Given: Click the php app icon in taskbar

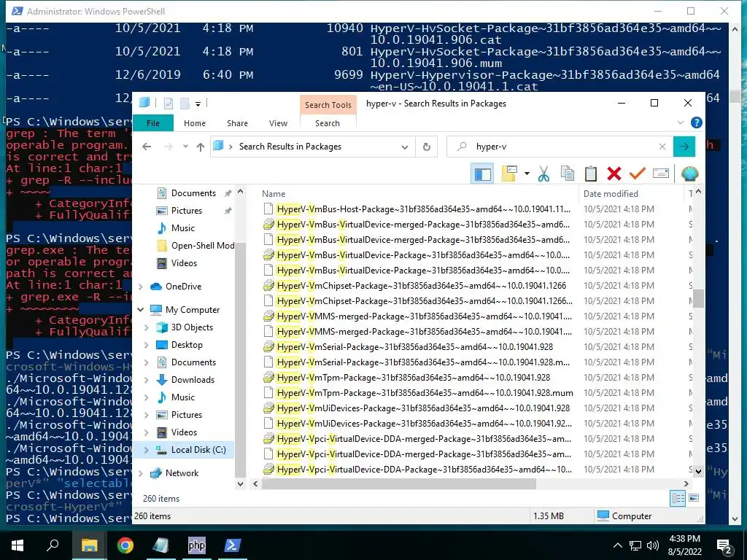Looking at the screenshot, I should click(196, 545).
